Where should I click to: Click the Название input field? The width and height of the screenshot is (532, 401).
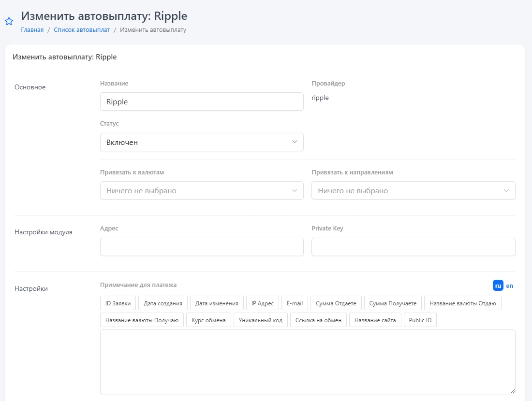click(x=202, y=101)
